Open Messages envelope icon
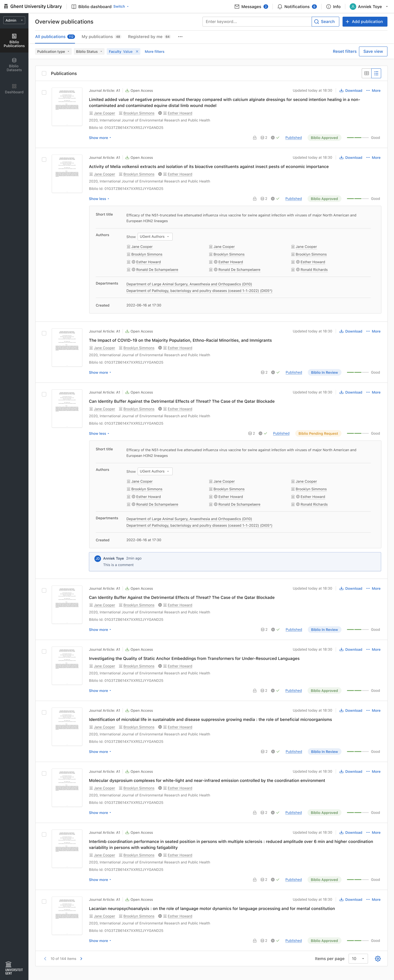Viewport: 394px width, 980px height. (x=237, y=6)
